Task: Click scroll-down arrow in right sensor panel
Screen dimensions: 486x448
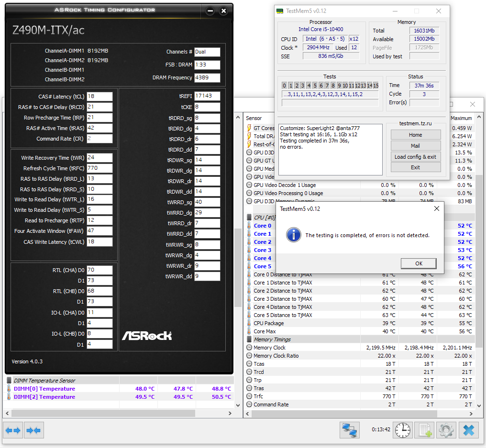Action: [479, 405]
